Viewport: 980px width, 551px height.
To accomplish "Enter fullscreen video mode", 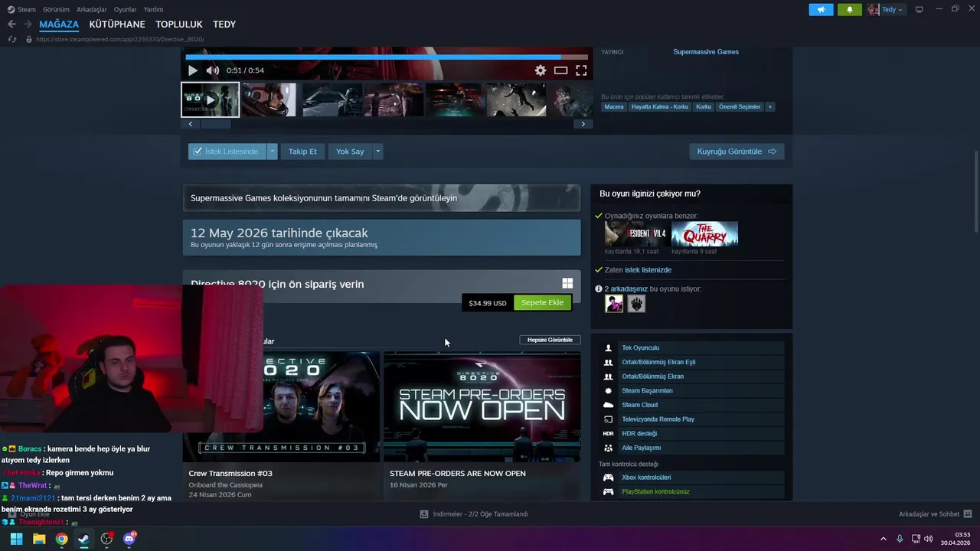I will pyautogui.click(x=581, y=70).
